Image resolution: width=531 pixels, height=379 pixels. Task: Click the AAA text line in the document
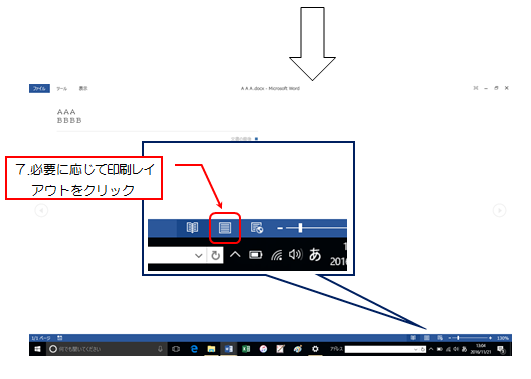point(66,112)
